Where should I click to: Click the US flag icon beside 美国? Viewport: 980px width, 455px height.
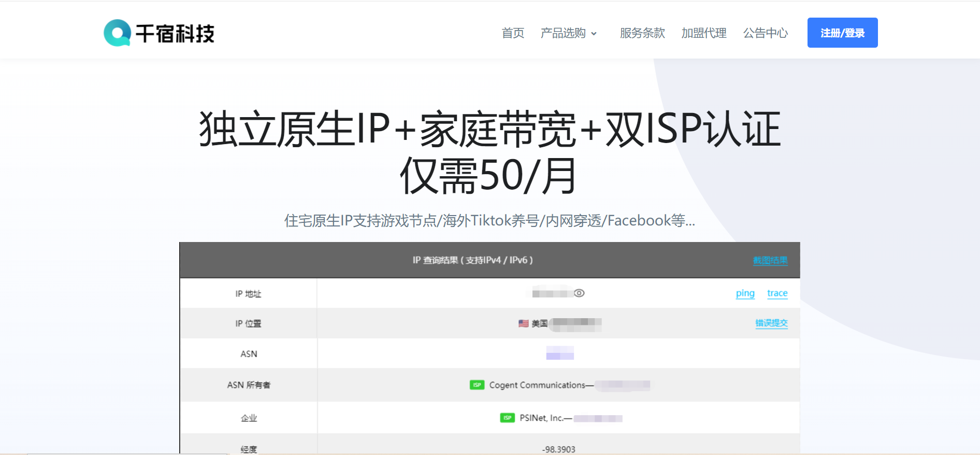(524, 323)
